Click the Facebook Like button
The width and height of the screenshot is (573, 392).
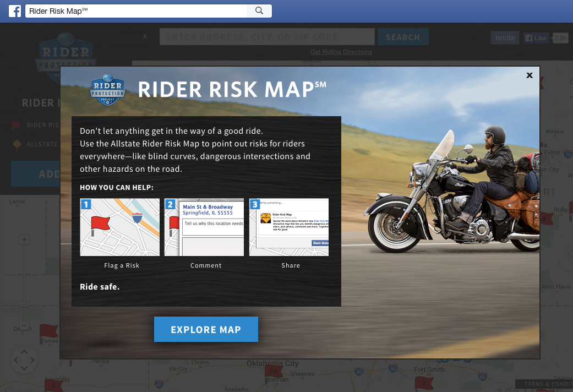point(537,37)
